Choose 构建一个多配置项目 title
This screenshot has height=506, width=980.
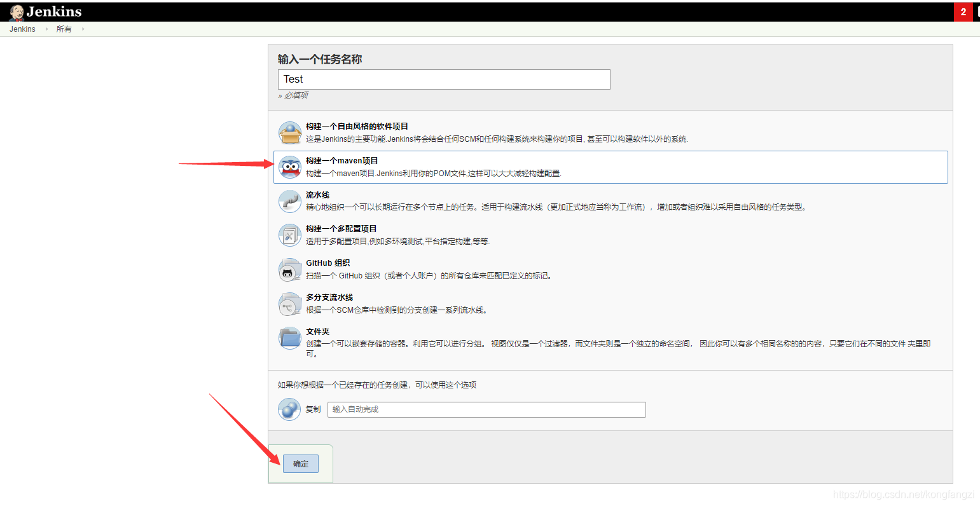coord(342,229)
